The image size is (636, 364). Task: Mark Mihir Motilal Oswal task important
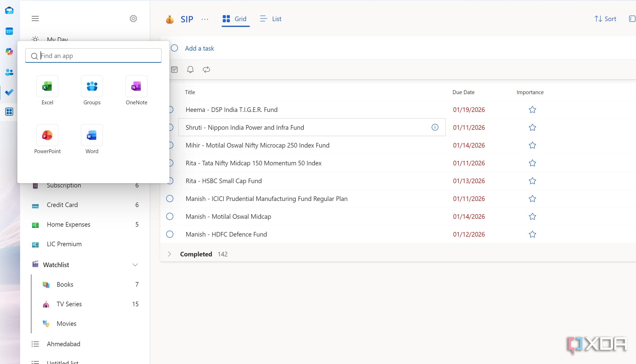tap(532, 145)
